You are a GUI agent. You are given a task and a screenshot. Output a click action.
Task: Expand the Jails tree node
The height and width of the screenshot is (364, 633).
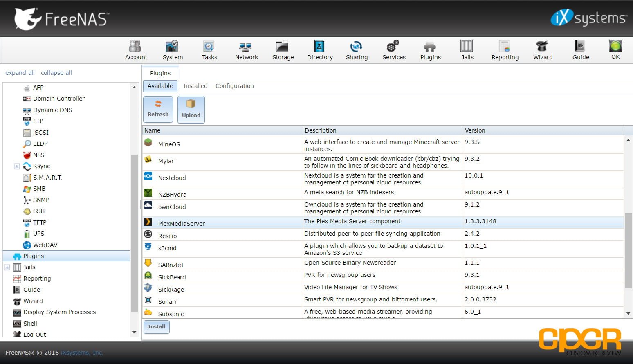click(x=7, y=267)
